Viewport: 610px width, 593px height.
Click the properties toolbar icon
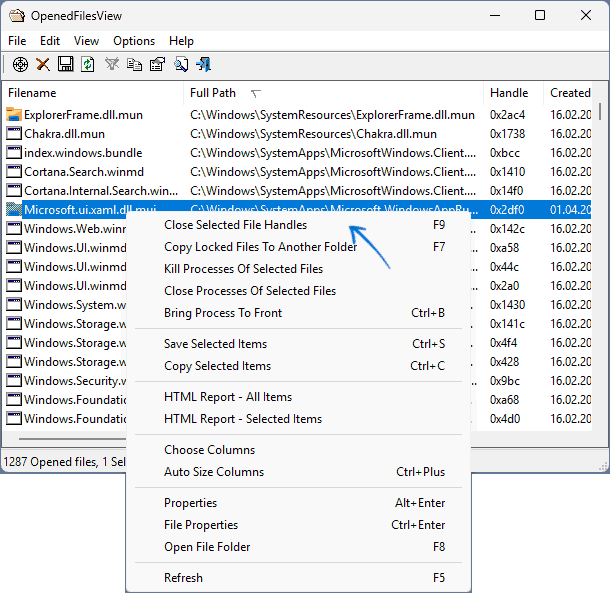pyautogui.click(x=157, y=65)
